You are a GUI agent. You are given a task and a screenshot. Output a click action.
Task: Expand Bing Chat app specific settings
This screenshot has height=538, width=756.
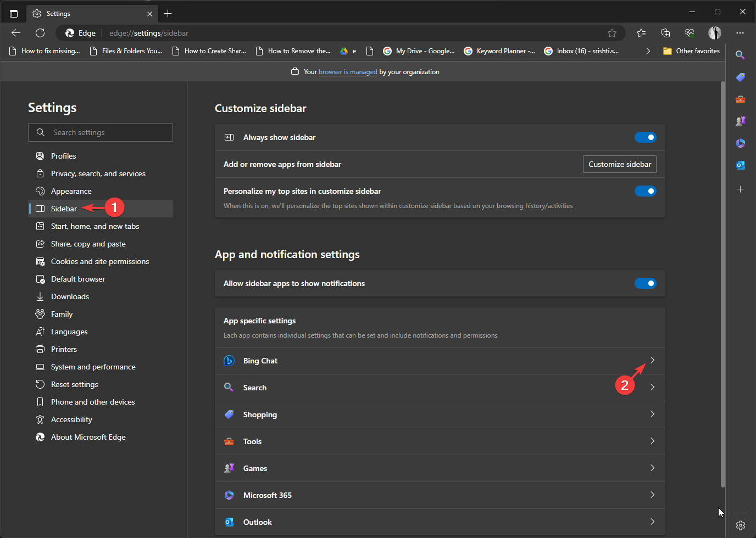(652, 360)
